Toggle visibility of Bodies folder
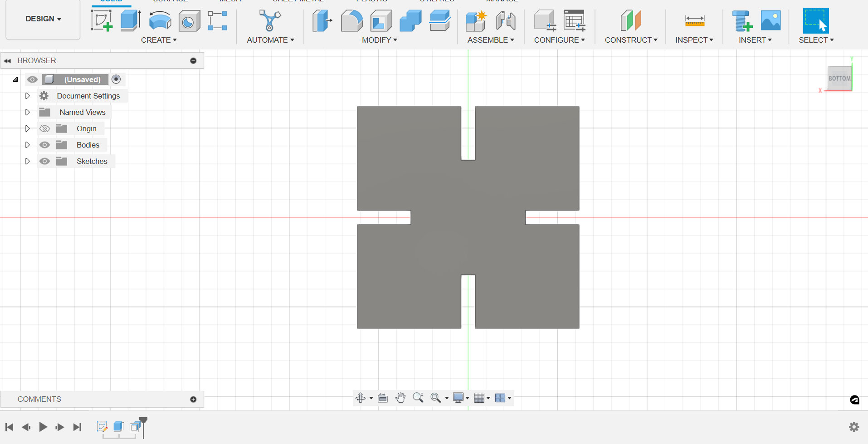868x444 pixels. 44,145
